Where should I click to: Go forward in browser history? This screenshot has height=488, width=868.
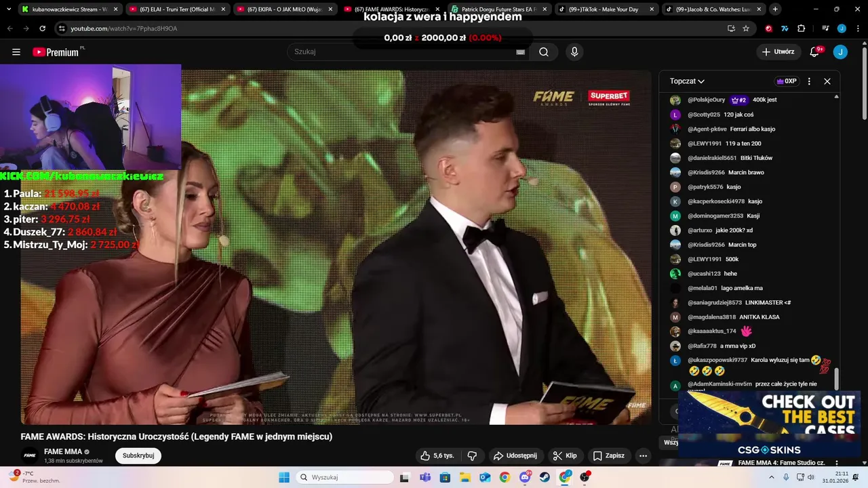click(x=26, y=28)
